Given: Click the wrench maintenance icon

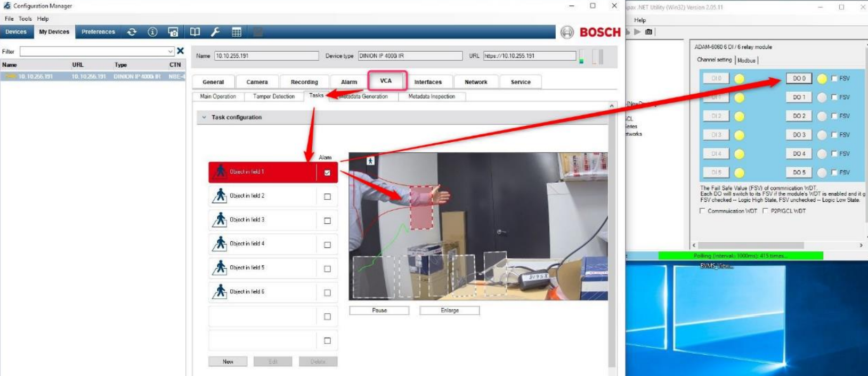Looking at the screenshot, I should (x=215, y=32).
